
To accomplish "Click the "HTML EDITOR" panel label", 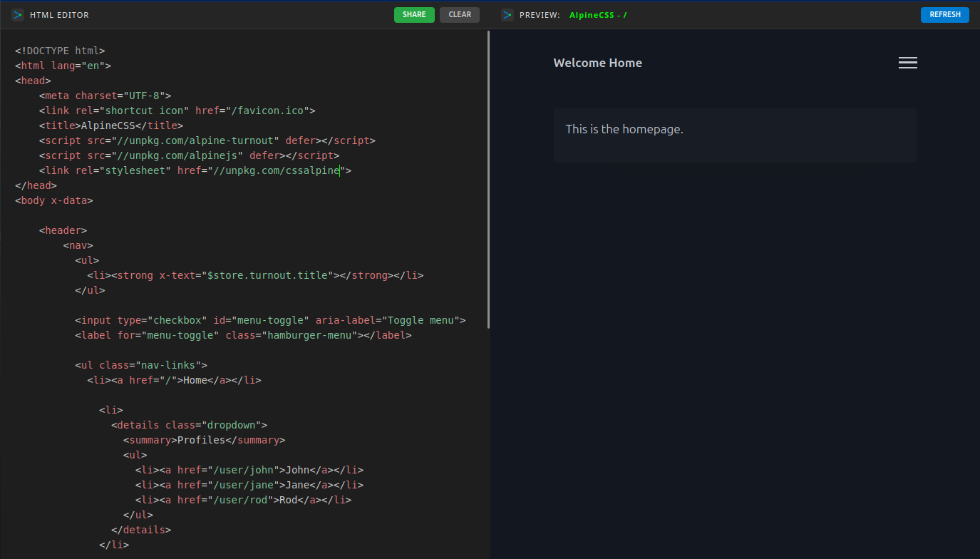I will click(x=59, y=15).
